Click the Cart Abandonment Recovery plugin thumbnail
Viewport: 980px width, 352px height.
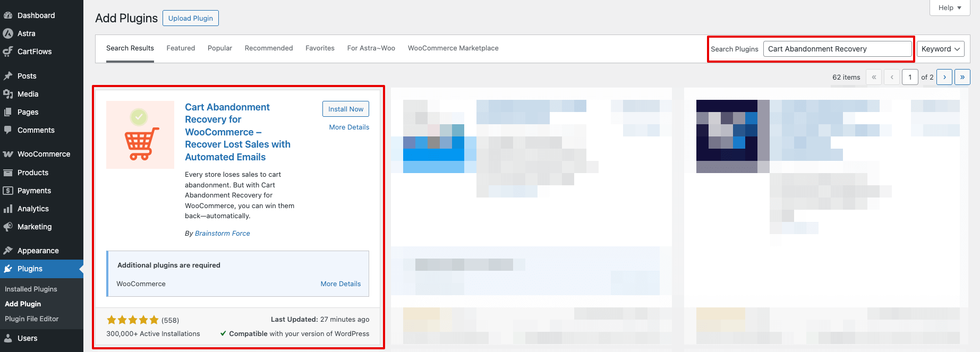coord(140,135)
